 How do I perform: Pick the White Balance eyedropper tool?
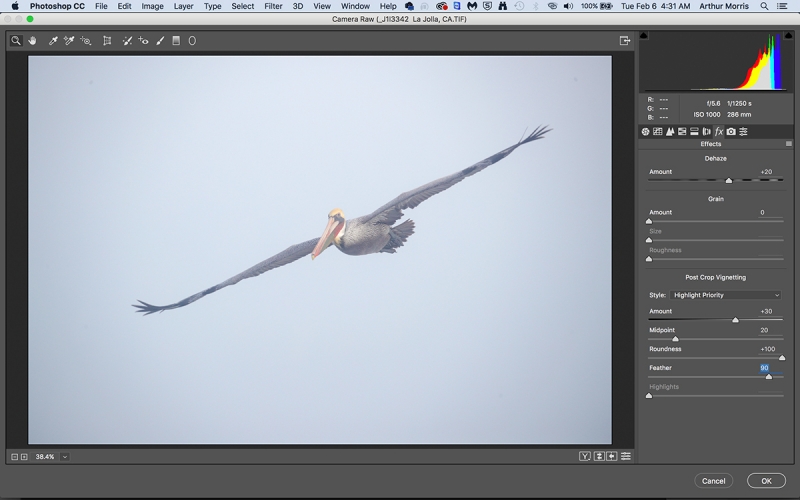click(x=53, y=41)
